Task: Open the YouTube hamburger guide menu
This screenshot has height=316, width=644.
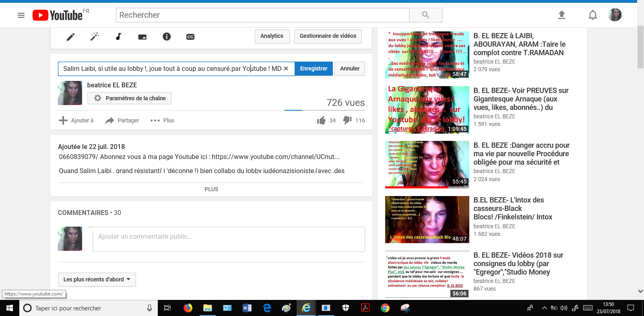Action: pos(21,15)
